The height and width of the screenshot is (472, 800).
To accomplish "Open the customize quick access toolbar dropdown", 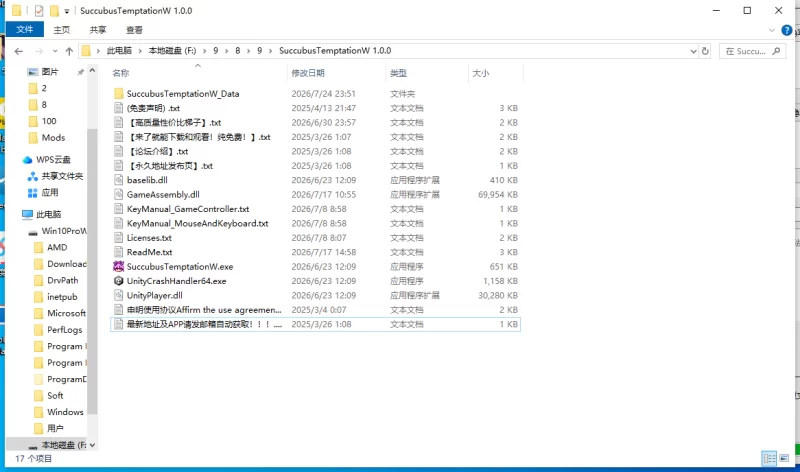I will coord(66,11).
